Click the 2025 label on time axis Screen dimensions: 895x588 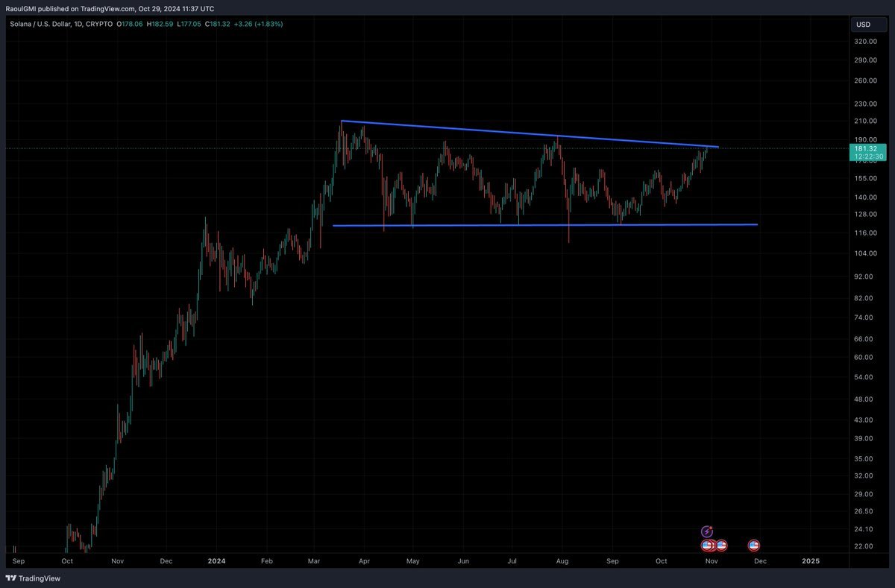pyautogui.click(x=810, y=560)
